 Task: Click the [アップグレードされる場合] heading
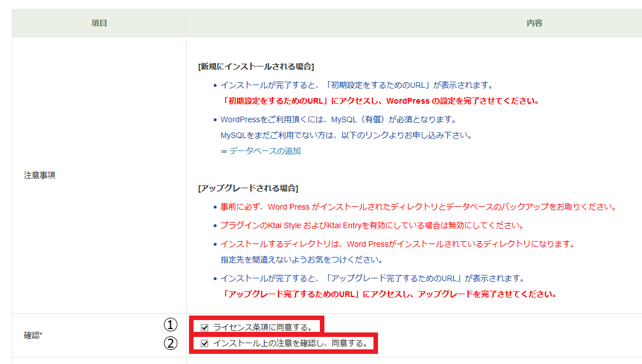coord(248,188)
